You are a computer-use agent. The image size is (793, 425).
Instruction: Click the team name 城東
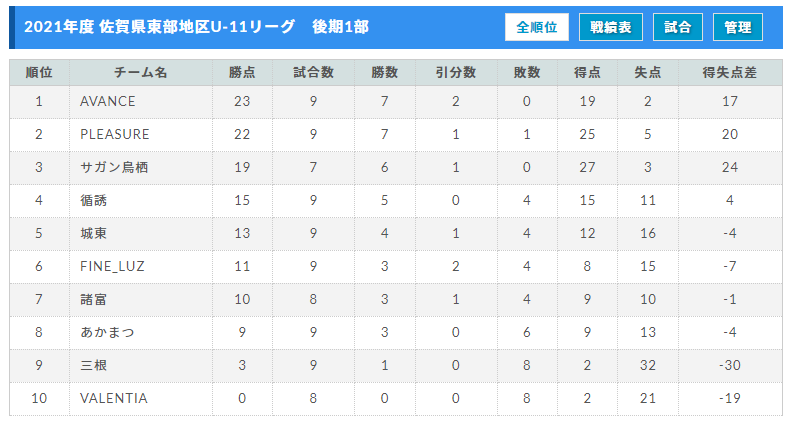pos(94,234)
